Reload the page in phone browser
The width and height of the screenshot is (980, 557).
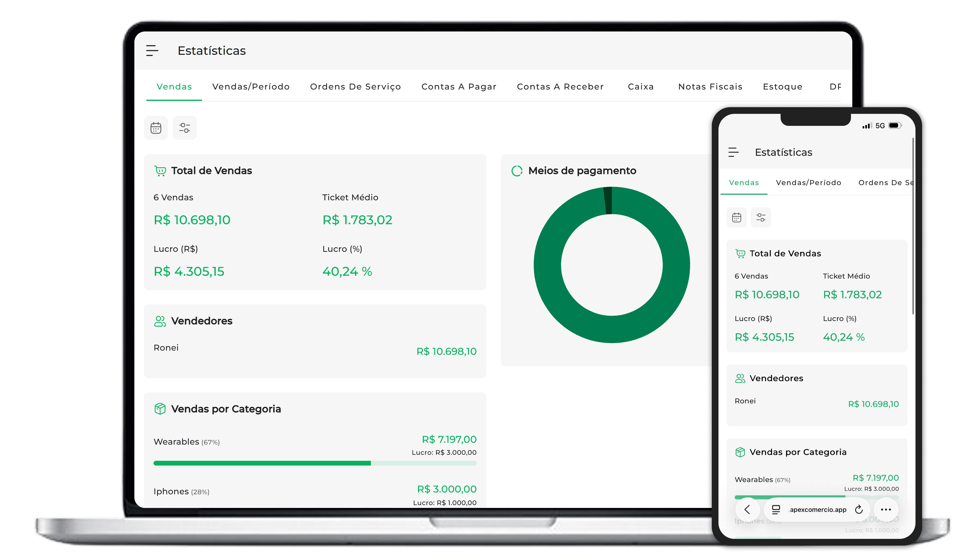(x=859, y=510)
